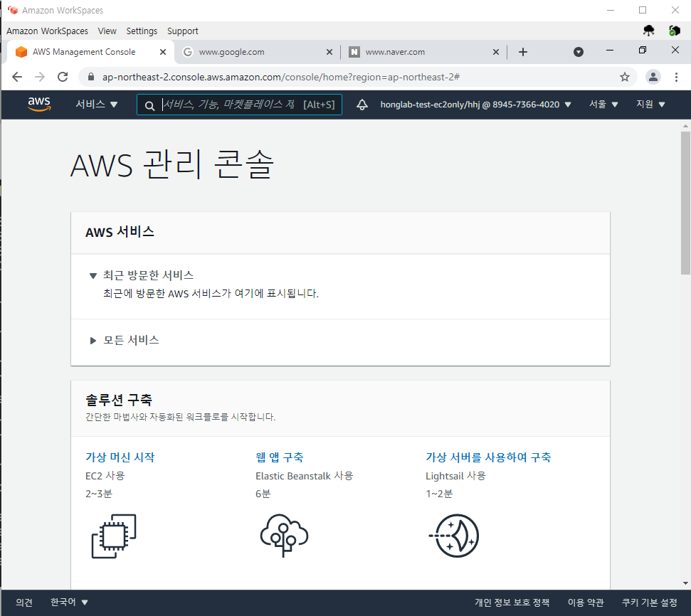Click the scrollbar down arrow

685,583
